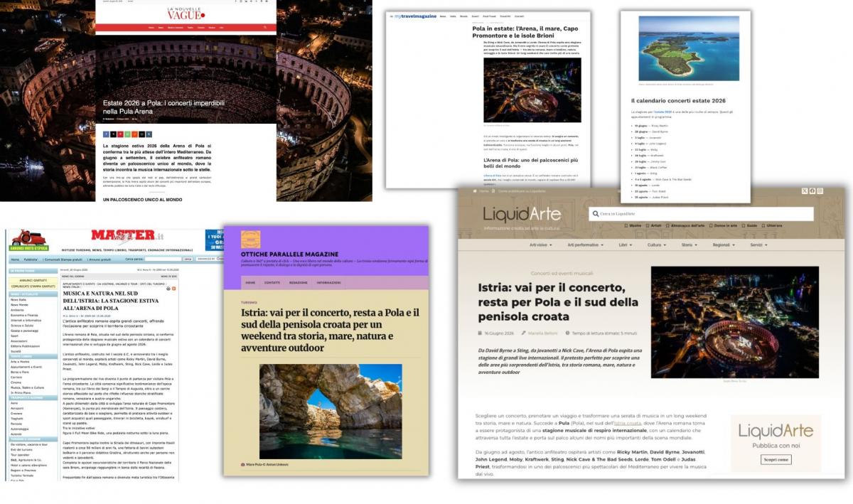Open the Pola night aerial photo in LiquidArte
853x504 pixels.
734,322
